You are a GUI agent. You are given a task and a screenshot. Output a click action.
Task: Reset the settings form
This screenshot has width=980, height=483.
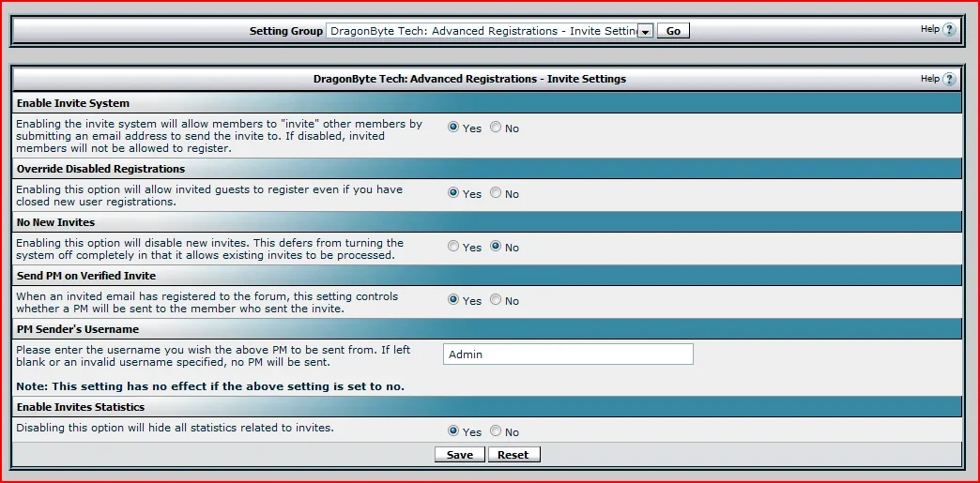point(513,455)
